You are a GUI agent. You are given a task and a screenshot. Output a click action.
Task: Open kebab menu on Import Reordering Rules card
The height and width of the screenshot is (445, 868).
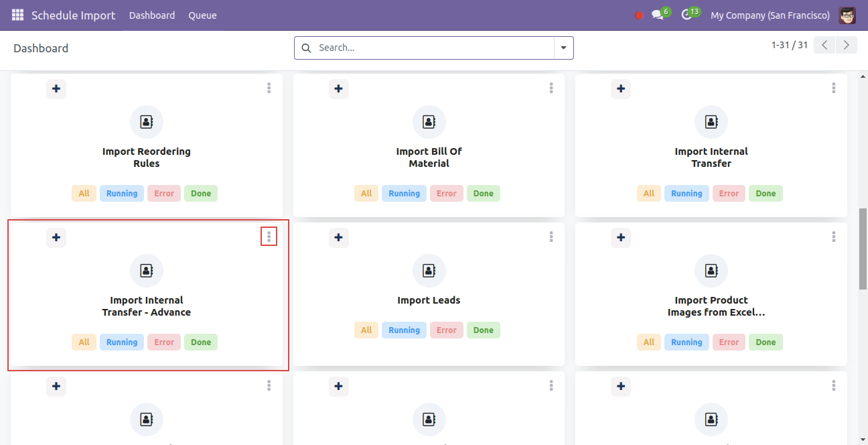[x=269, y=88]
